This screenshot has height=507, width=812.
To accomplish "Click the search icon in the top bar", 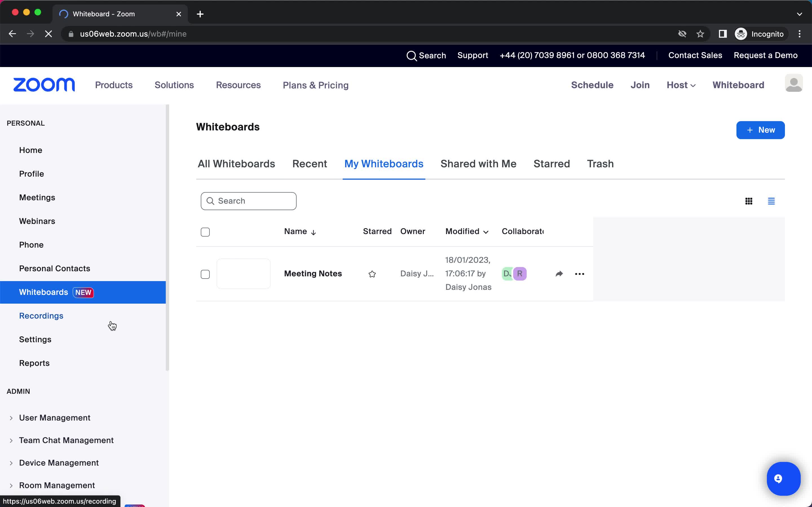I will tap(411, 55).
